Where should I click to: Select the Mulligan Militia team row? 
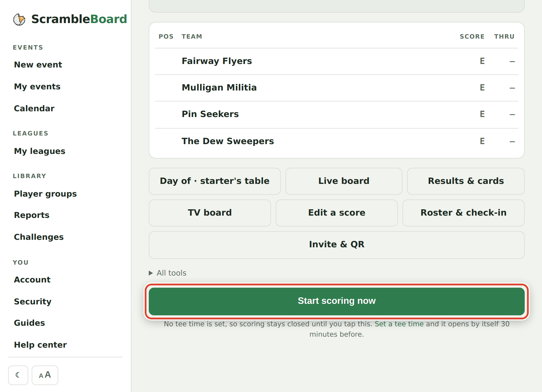click(337, 88)
